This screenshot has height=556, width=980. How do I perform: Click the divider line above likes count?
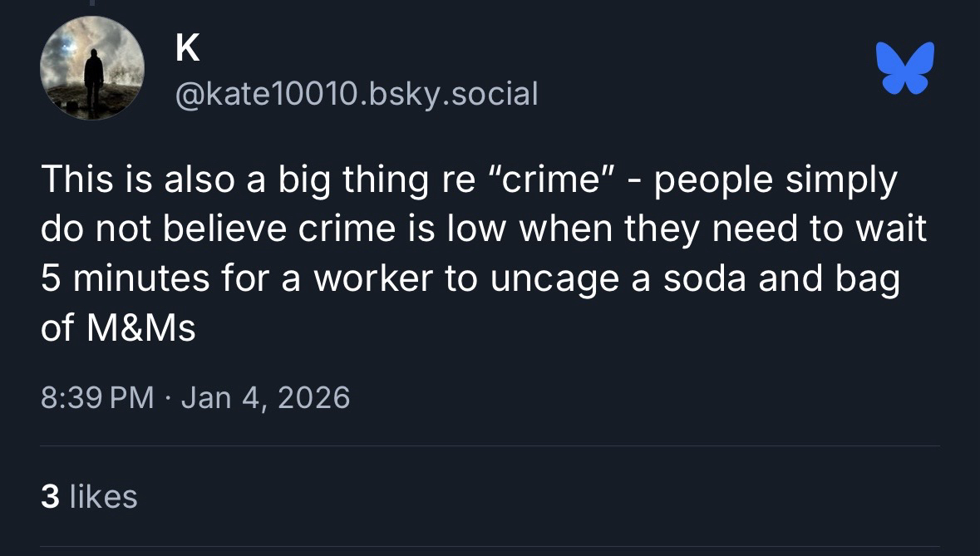[490, 446]
